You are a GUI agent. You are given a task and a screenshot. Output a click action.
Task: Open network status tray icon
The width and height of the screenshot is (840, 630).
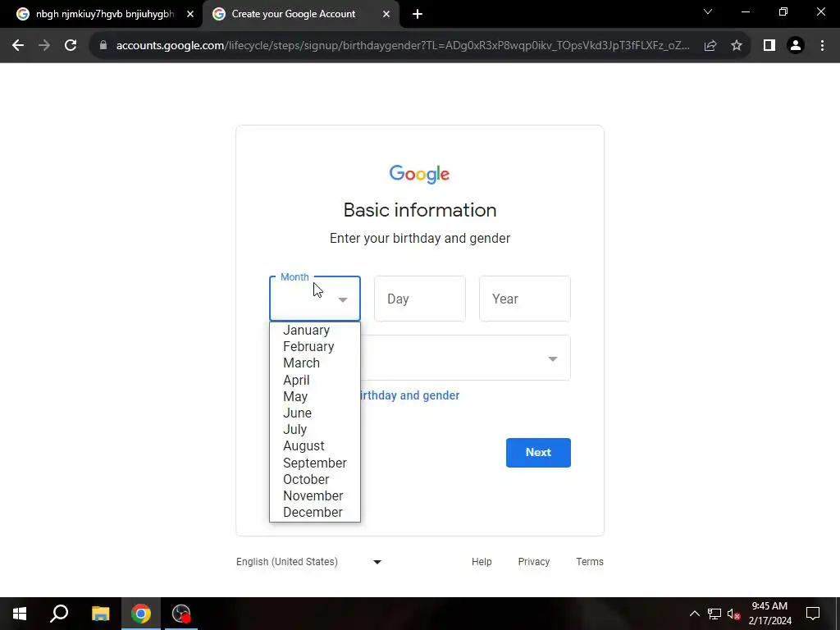coord(714,614)
